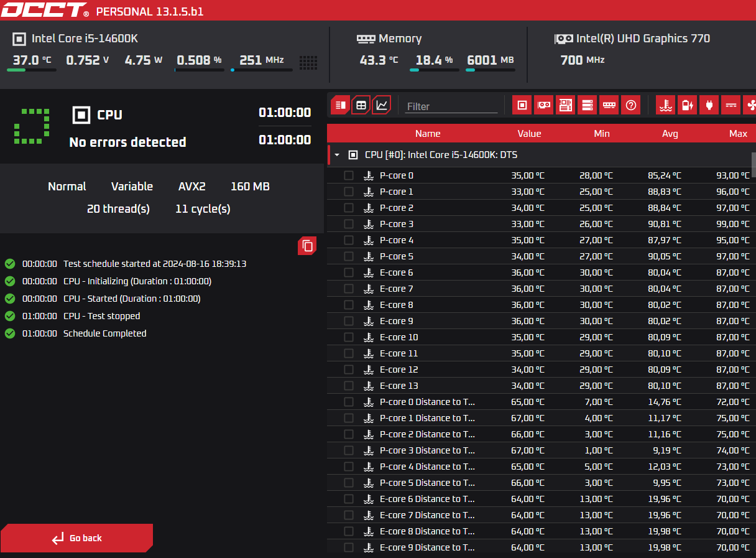Tick the checkbox for P-core 1
The image size is (756, 558).
pos(349,192)
